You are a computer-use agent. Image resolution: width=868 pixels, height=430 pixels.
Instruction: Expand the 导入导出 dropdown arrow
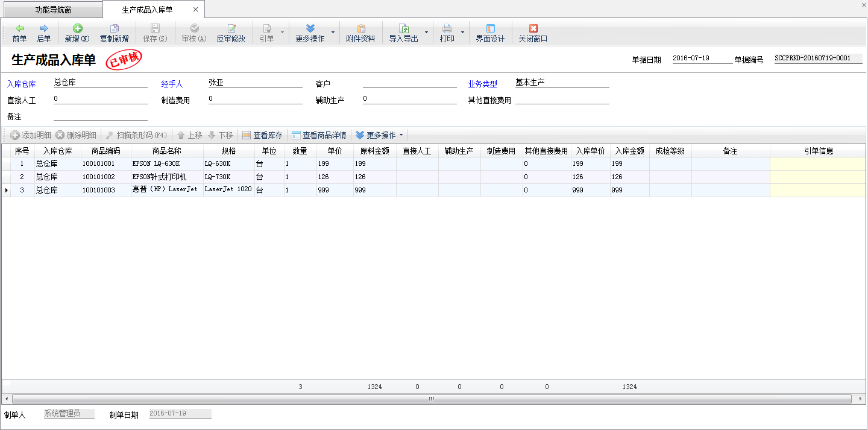pyautogui.click(x=426, y=33)
